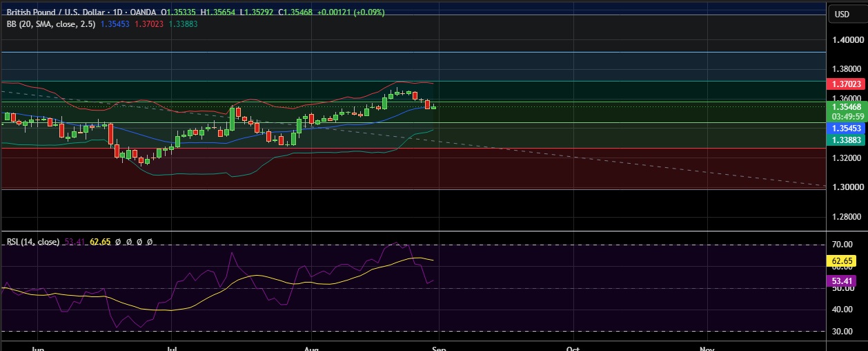Click the 1.32000 price scale label

846,158
